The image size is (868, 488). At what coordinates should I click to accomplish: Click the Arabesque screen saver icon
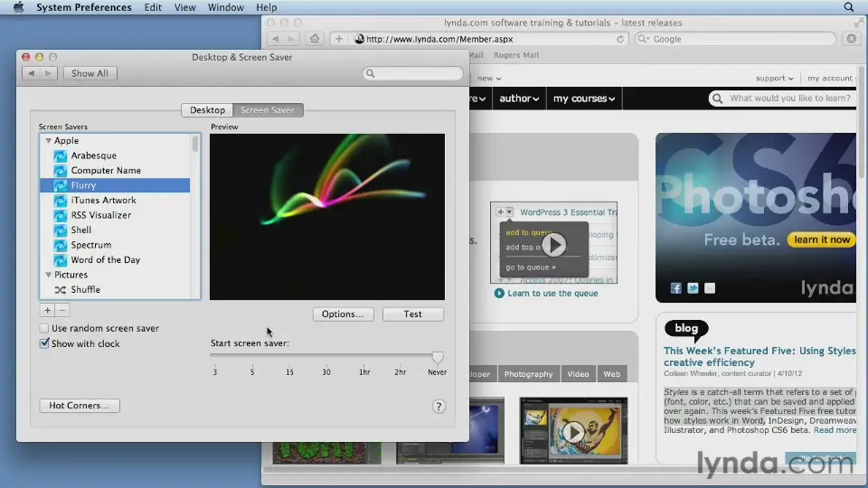point(61,155)
